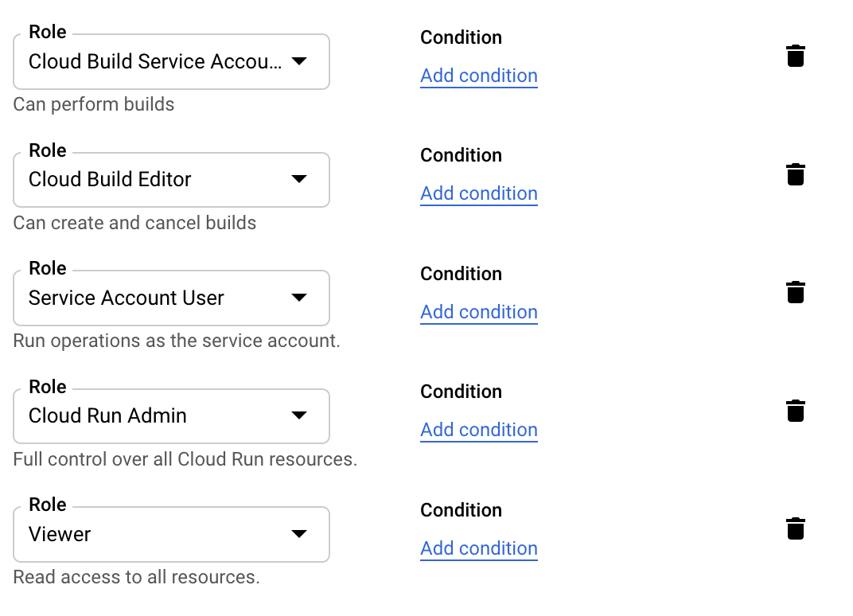The image size is (853, 616).
Task: Click the arrow icon in the Viewer field
Action: pyautogui.click(x=301, y=534)
